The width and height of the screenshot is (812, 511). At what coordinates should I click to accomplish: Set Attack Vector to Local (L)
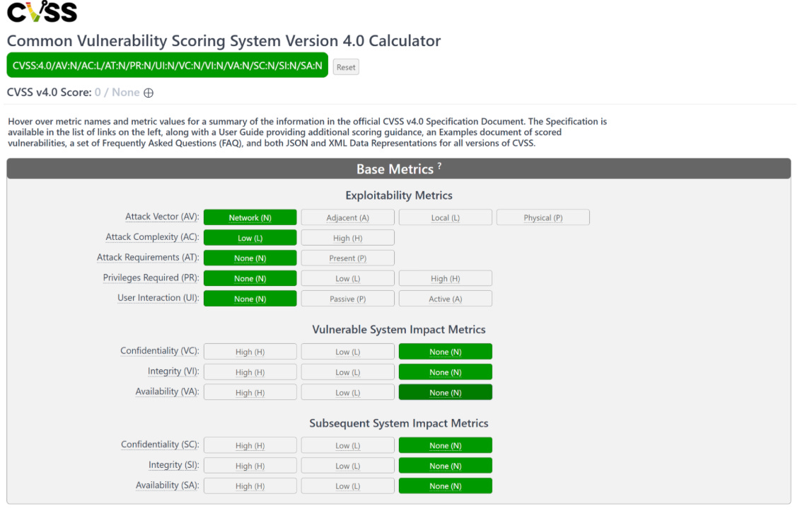[x=446, y=218]
